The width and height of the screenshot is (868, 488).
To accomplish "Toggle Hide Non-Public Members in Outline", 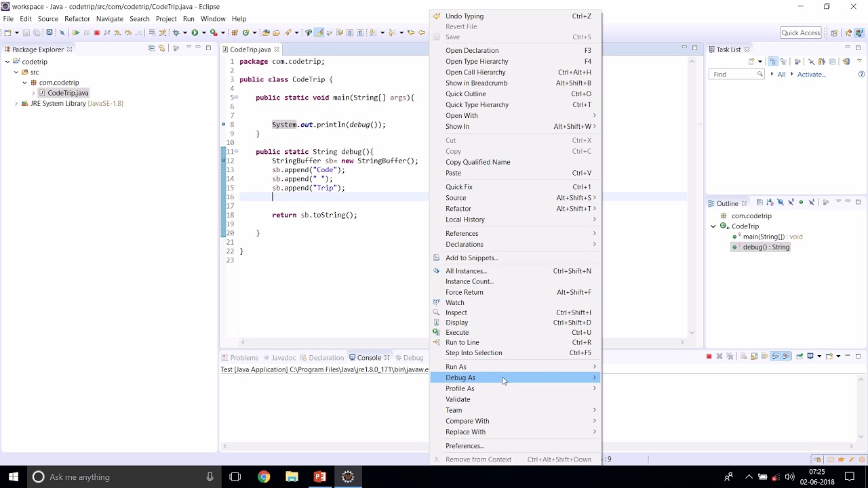I will click(x=801, y=202).
